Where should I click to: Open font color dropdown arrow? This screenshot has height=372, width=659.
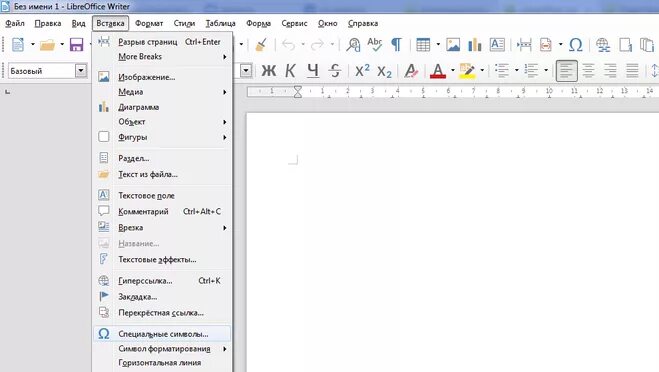[x=453, y=70]
